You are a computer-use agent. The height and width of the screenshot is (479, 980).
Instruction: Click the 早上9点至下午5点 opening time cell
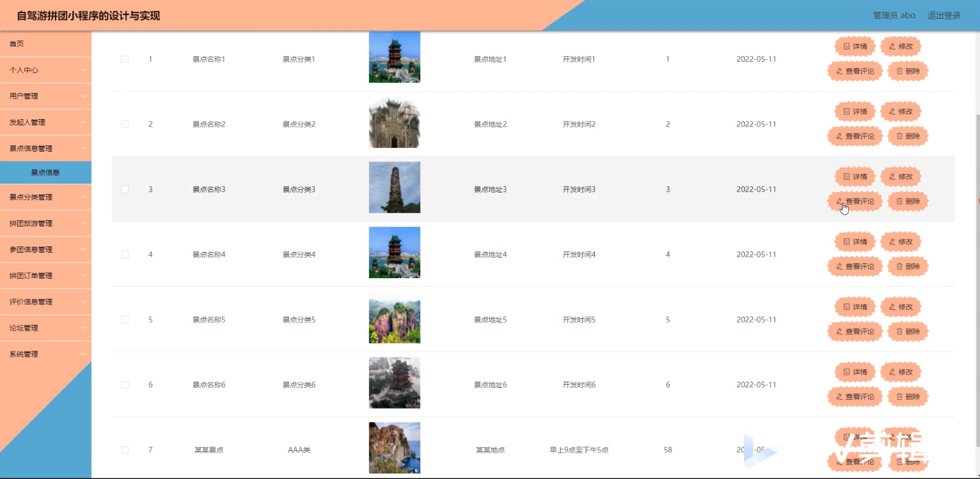[x=579, y=450]
